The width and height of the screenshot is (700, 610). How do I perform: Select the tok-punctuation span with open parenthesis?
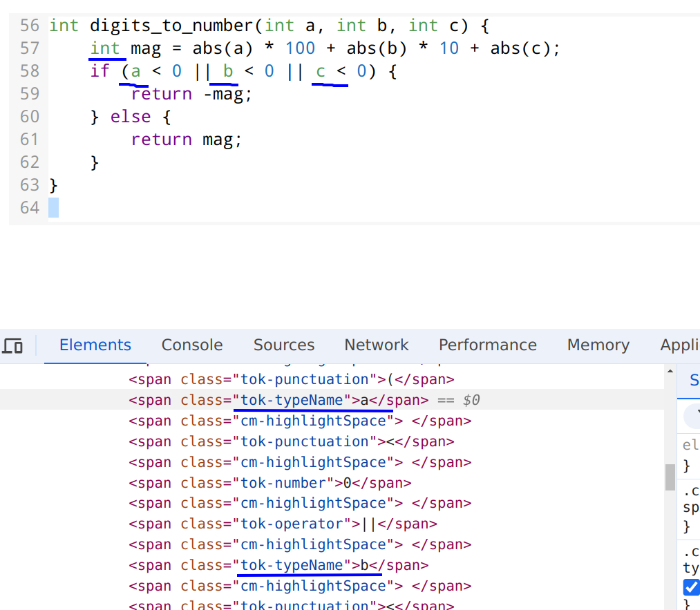pos(291,379)
